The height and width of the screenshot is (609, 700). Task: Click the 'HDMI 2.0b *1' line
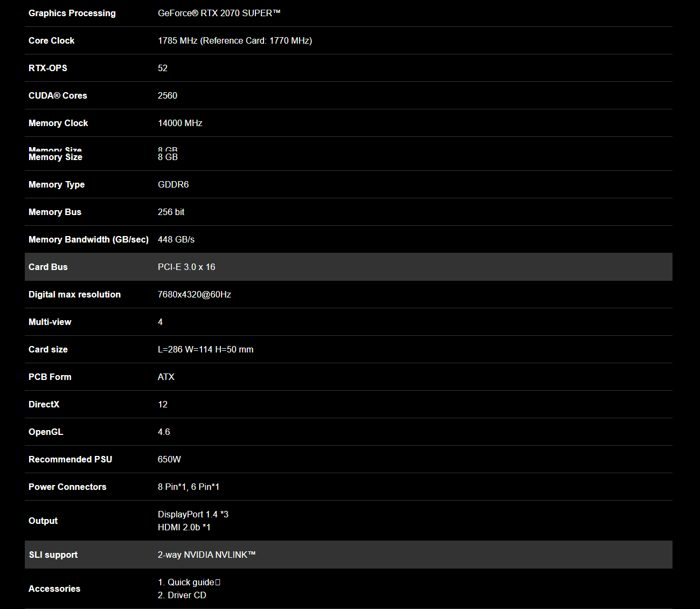tap(184, 527)
